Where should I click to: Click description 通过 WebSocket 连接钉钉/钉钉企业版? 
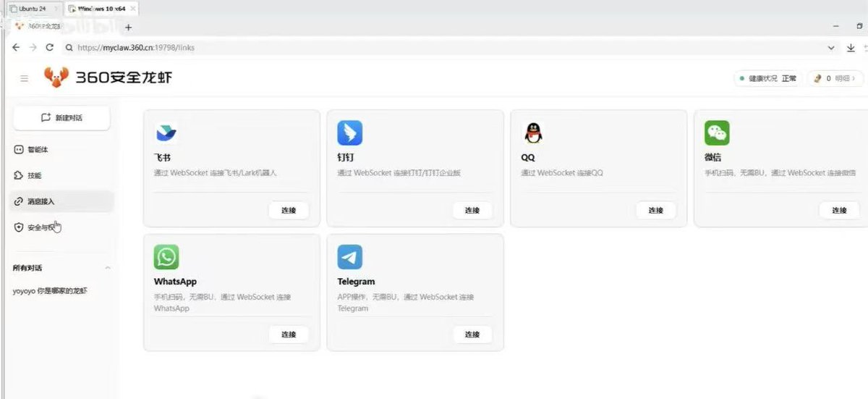(x=399, y=173)
